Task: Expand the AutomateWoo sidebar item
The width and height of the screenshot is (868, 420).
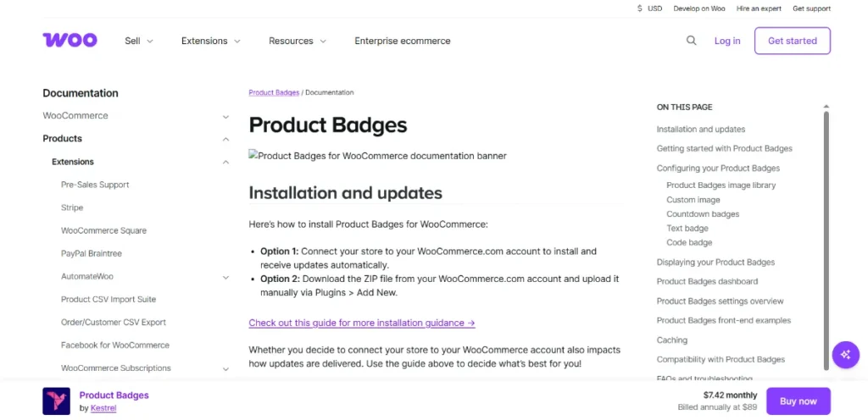Action: [x=225, y=277]
